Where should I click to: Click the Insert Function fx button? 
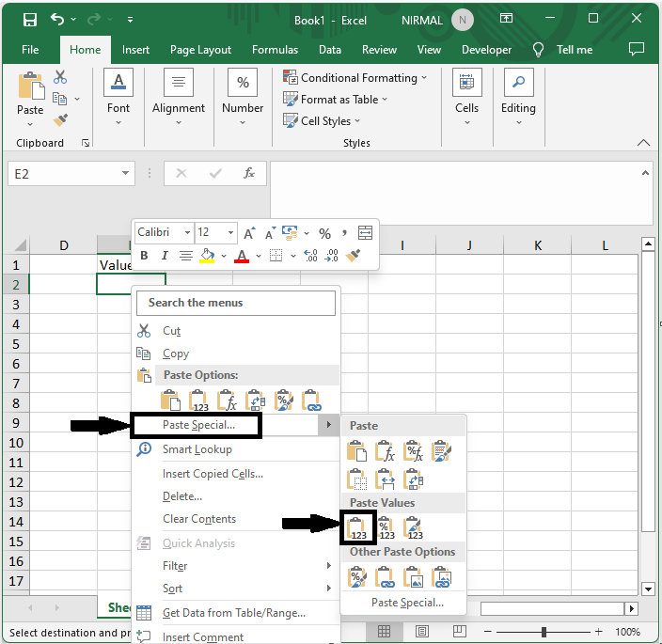tap(249, 173)
